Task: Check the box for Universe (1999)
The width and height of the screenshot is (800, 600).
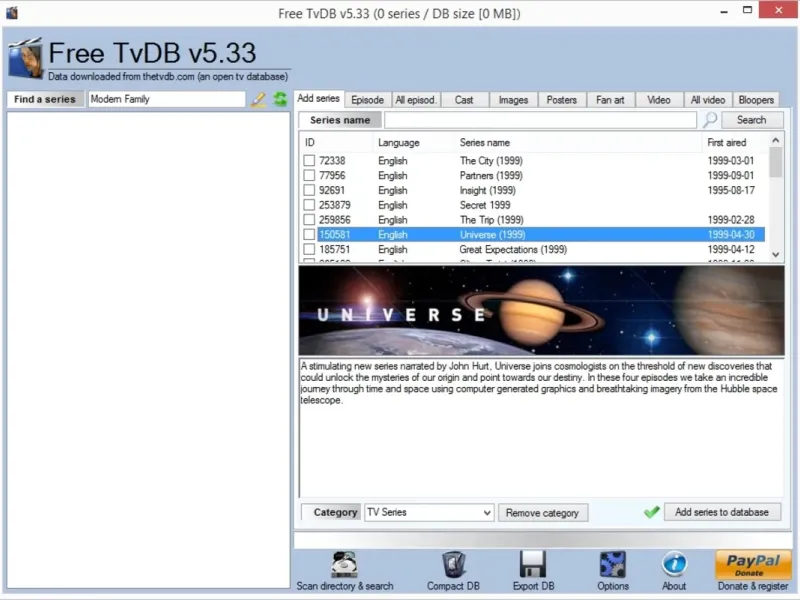Action: click(x=309, y=235)
